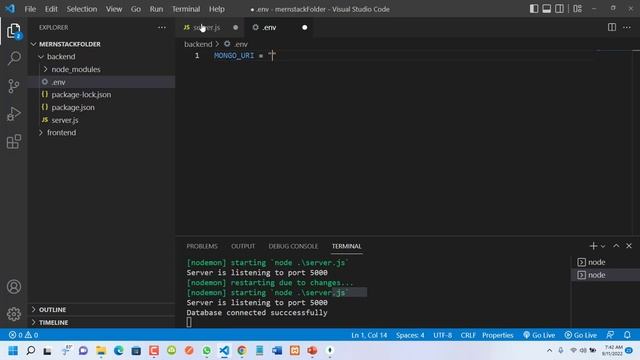Image resolution: width=640 pixels, height=360 pixels.
Task: Click line 1 MONGO_URI in editor
Action: pos(234,56)
